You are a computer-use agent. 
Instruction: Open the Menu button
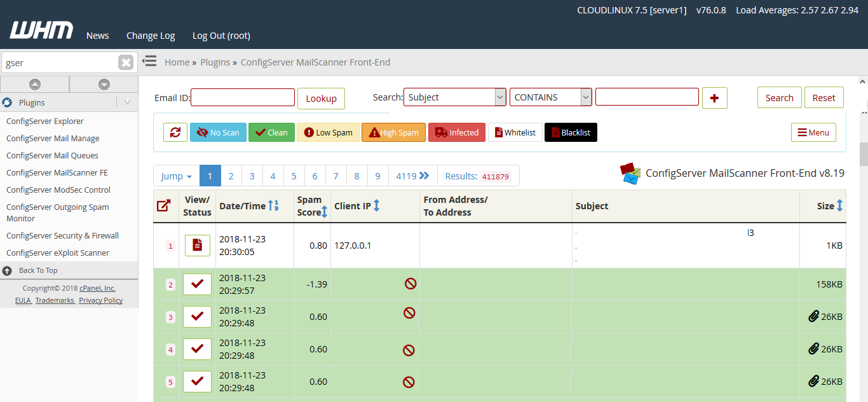click(x=813, y=132)
